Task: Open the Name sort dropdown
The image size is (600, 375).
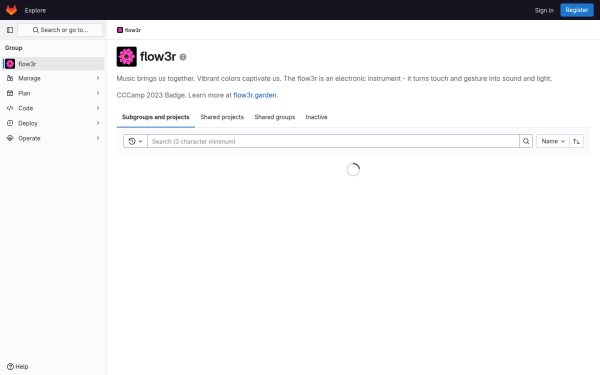Action: pos(553,141)
